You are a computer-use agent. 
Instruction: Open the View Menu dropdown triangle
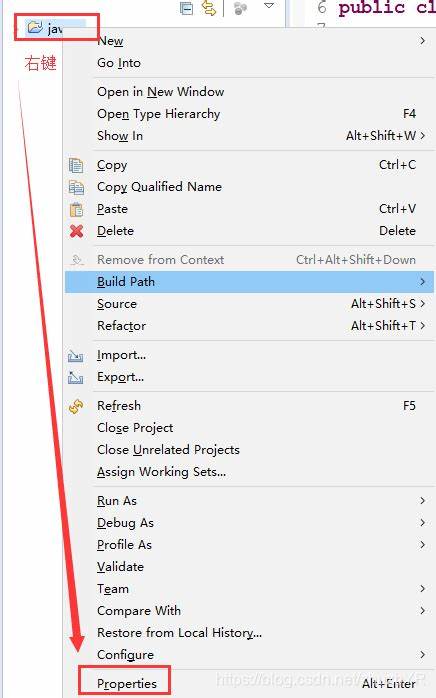(x=269, y=6)
